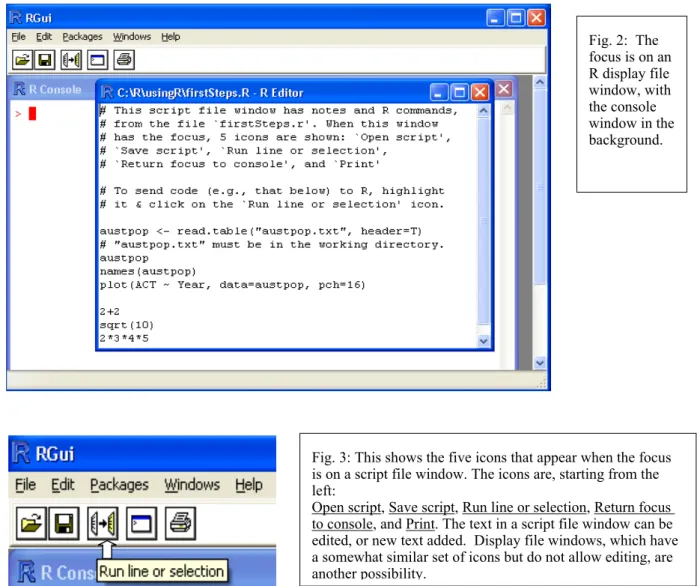This screenshot has height=586, width=697.
Task: Click 'Run line or selection' tooltip label
Action: tap(162, 571)
